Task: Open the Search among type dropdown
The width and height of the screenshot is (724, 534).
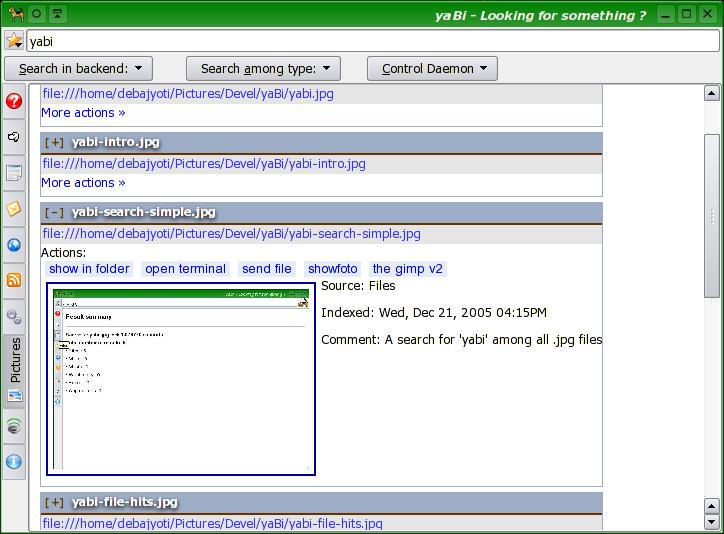Action: [263, 69]
